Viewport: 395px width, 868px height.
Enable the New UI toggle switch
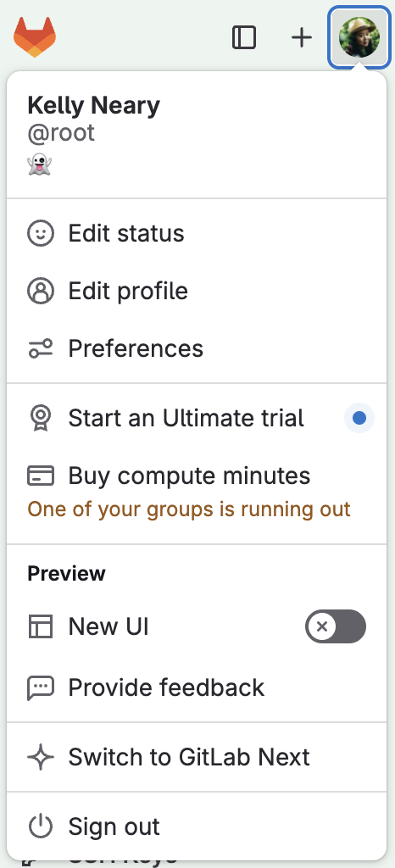(x=336, y=626)
